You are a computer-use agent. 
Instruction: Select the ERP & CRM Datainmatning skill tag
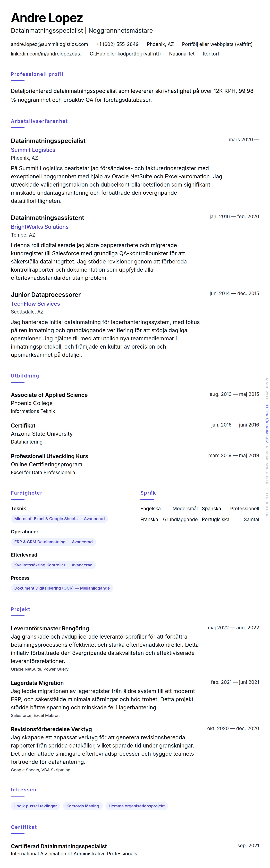click(53, 542)
